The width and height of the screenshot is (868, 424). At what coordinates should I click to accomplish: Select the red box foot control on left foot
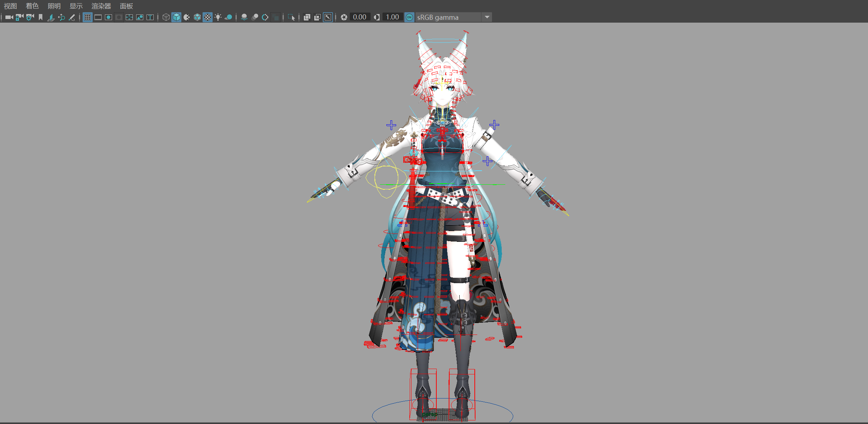(x=423, y=394)
